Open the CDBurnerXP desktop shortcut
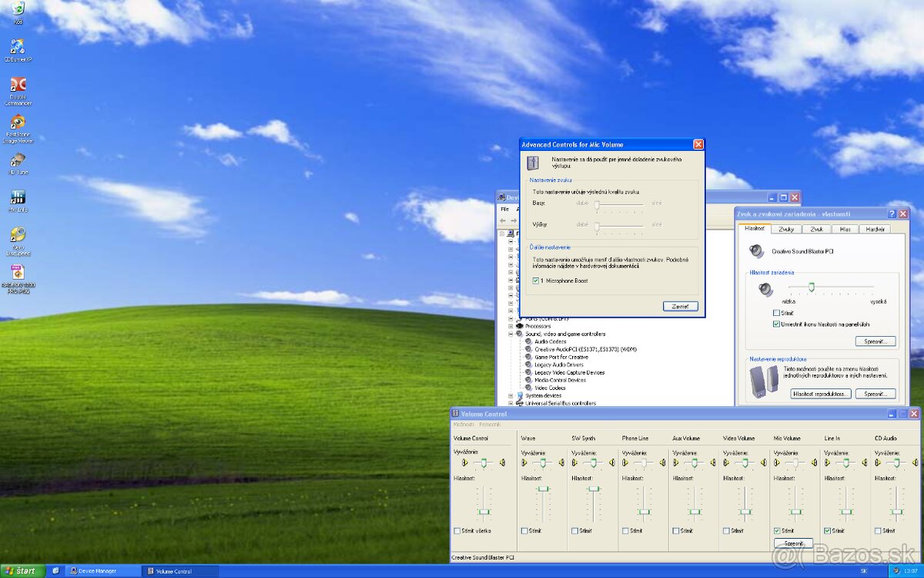924x578 pixels. coord(18,47)
